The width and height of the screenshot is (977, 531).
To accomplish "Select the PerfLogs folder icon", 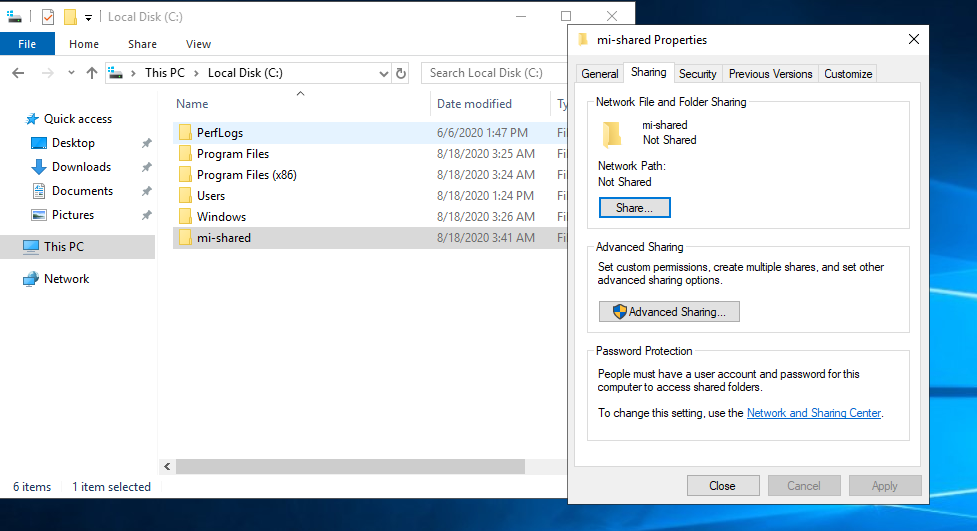I will (185, 132).
